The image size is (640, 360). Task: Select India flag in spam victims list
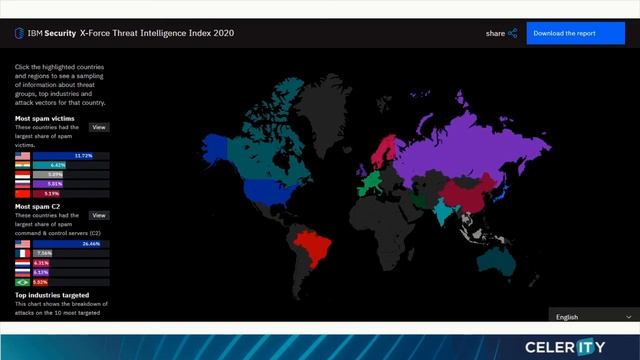point(22,165)
